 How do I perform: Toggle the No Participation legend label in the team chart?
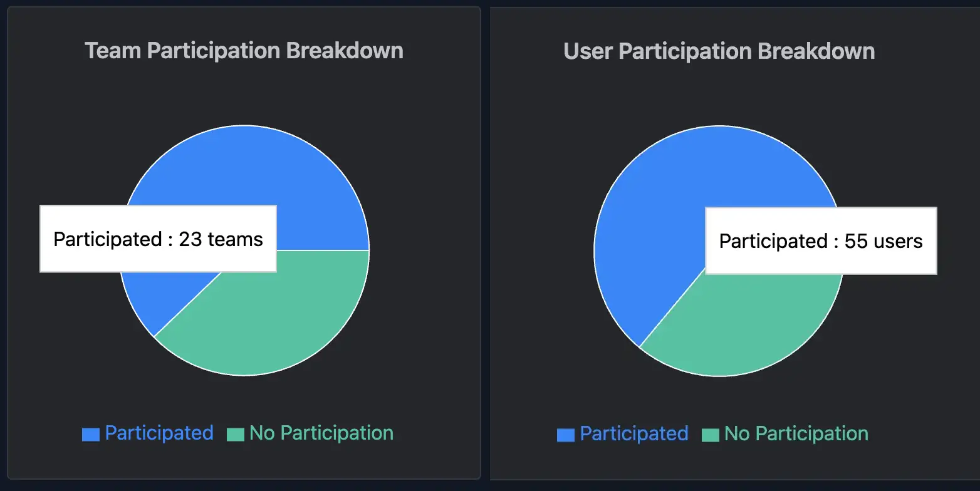coord(321,433)
